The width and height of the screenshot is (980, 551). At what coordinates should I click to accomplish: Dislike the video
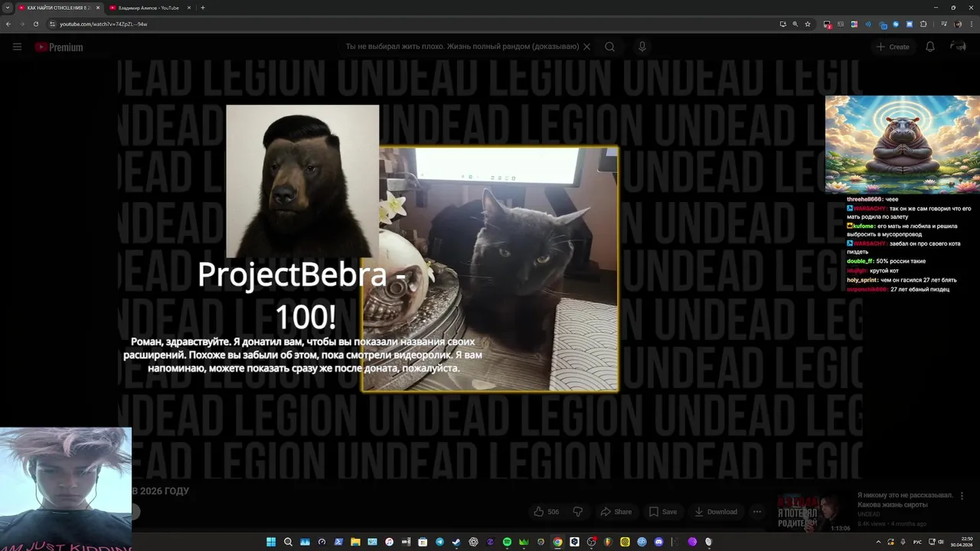click(578, 511)
